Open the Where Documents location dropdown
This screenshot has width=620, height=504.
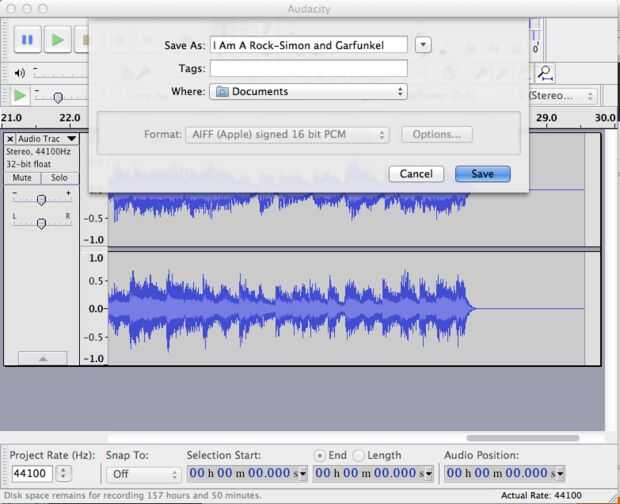click(308, 92)
